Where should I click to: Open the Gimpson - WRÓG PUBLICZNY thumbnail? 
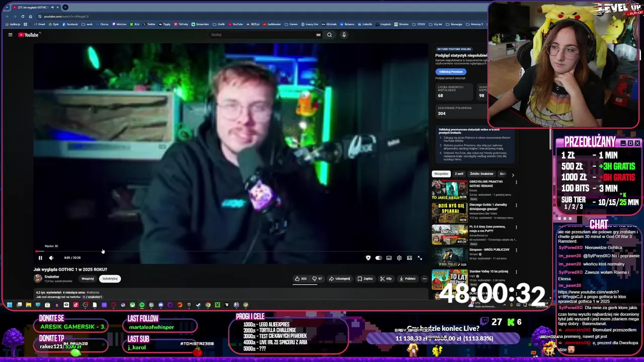[450, 257]
